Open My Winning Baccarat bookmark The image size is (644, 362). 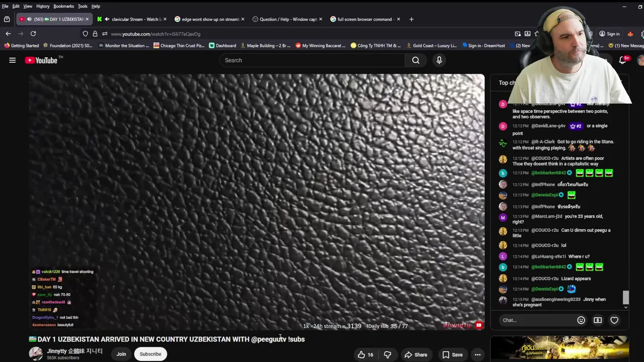pos(320,46)
